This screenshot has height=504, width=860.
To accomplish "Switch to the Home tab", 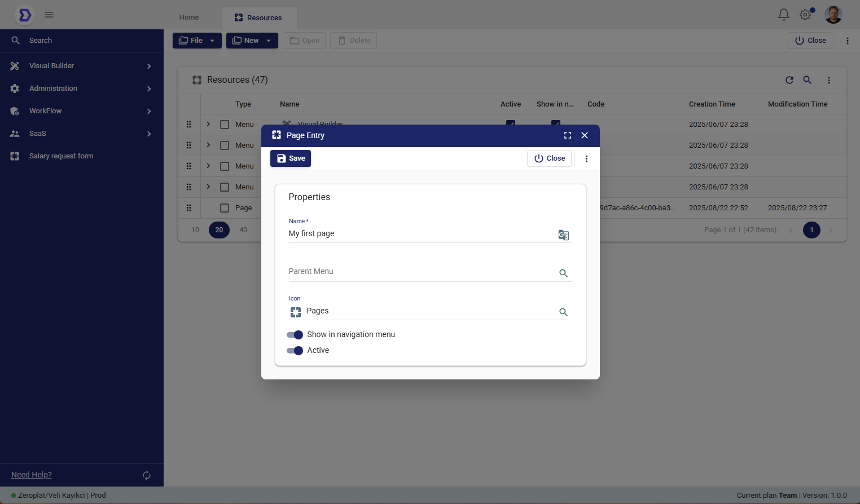I will (x=189, y=17).
